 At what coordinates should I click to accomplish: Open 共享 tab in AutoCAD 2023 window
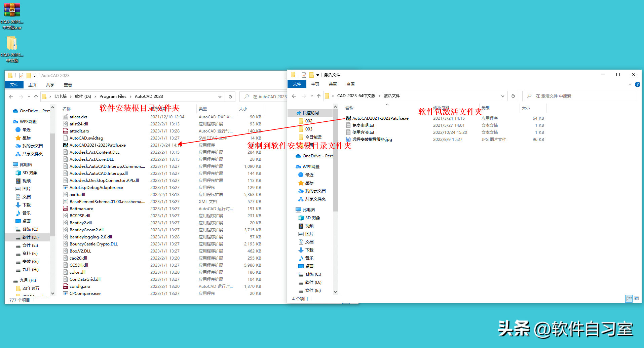(50, 85)
